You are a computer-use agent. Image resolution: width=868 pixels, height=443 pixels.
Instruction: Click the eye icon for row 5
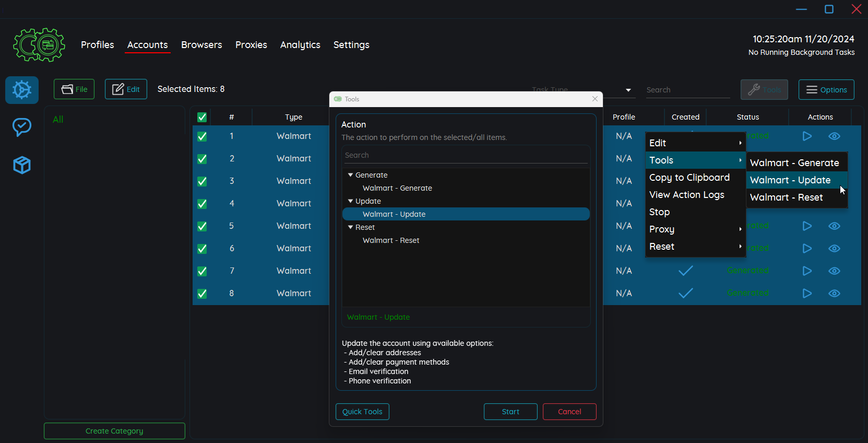[834, 226]
